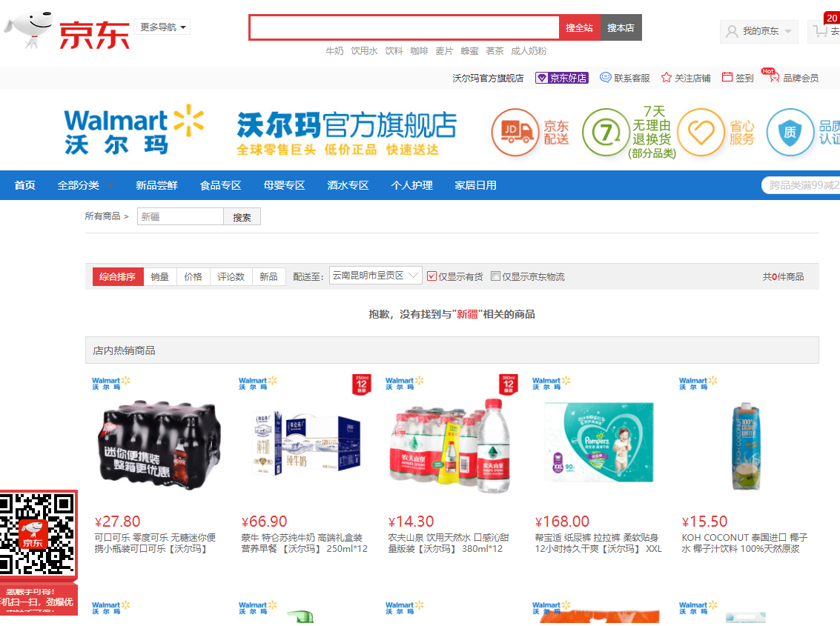Image resolution: width=840 pixels, height=626 pixels.
Task: Open the brand membership icon with Hot badge
Action: [771, 76]
